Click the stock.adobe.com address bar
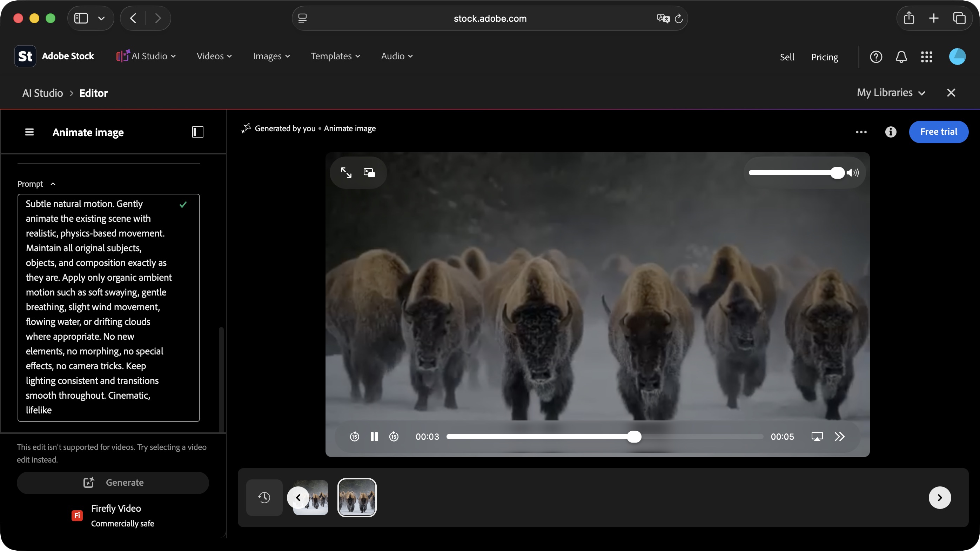The width and height of the screenshot is (980, 551). [x=490, y=18]
